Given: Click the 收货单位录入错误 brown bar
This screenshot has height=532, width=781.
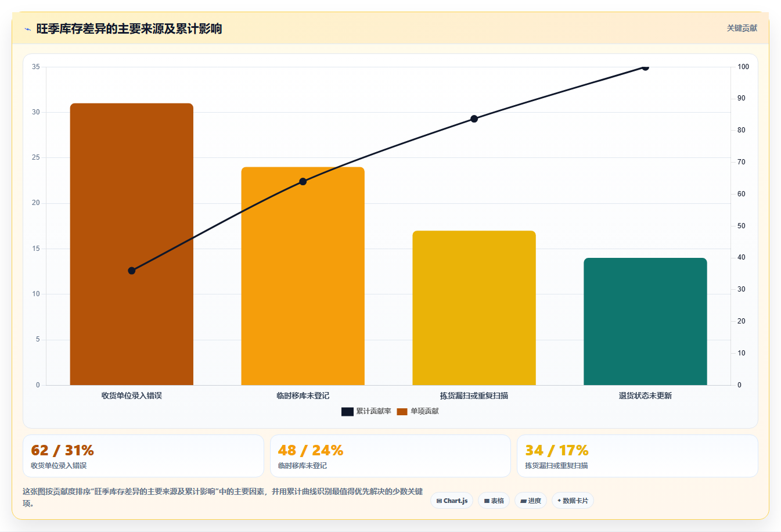Looking at the screenshot, I should 132,244.
